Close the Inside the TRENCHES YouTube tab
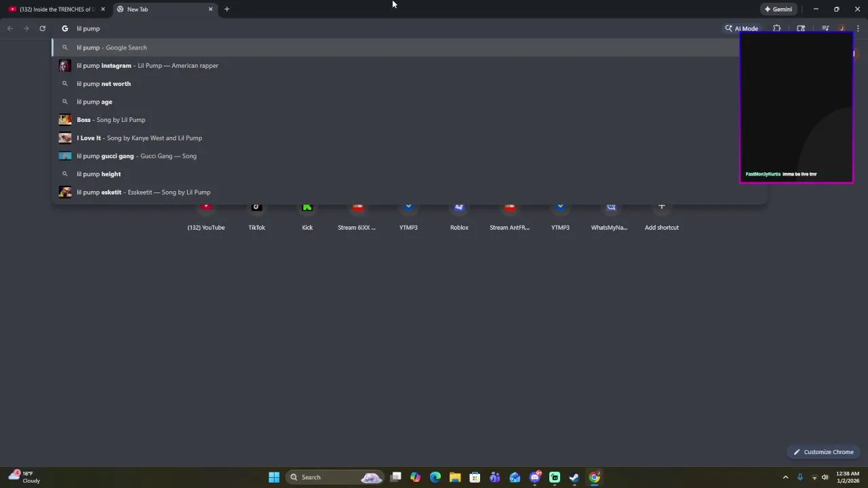 pos(103,9)
